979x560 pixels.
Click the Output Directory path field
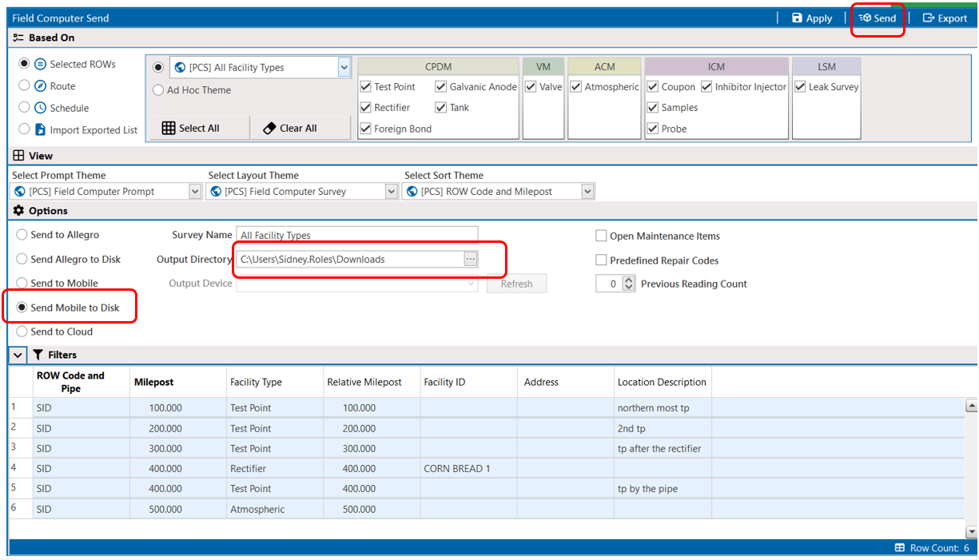pos(350,259)
